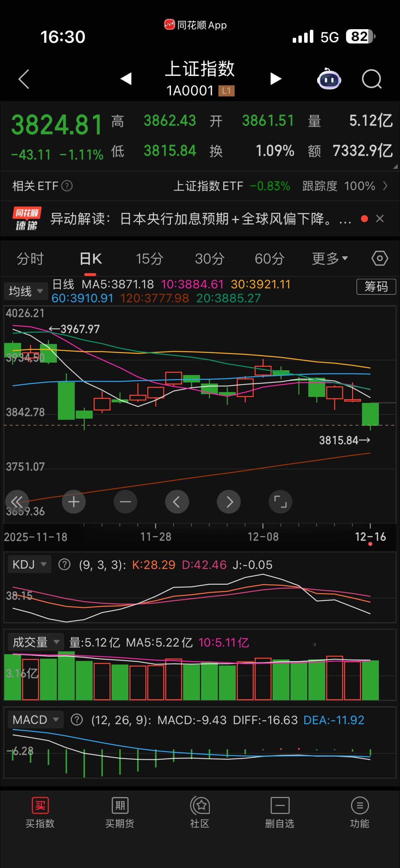Tap the KDJ parameters (9, 3, 3)

pos(102,565)
